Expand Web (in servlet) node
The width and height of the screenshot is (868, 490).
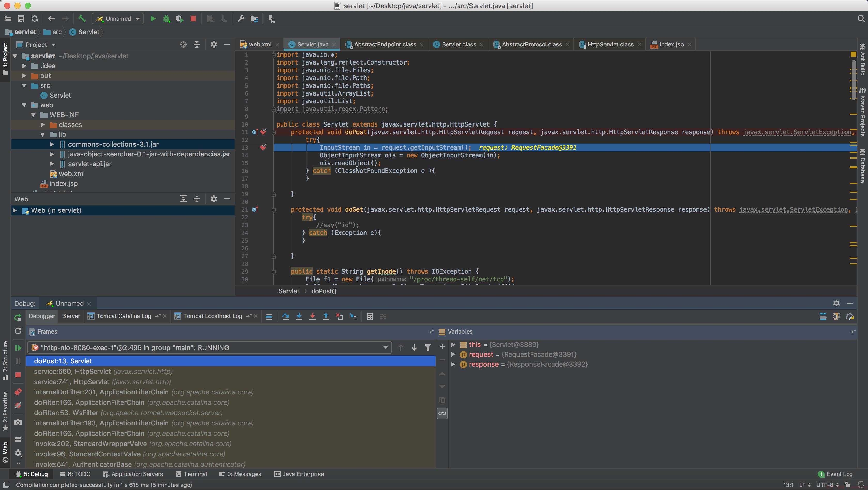pos(15,210)
